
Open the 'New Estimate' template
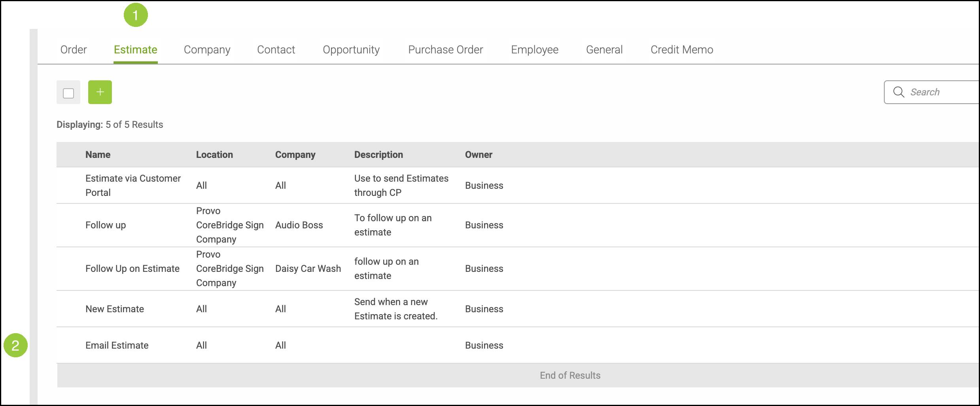click(x=115, y=309)
